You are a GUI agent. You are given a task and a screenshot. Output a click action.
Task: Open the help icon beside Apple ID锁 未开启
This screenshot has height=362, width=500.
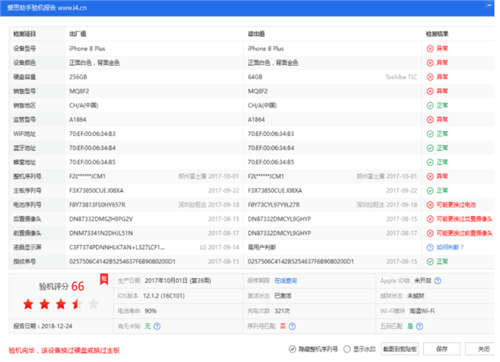[x=438, y=281]
